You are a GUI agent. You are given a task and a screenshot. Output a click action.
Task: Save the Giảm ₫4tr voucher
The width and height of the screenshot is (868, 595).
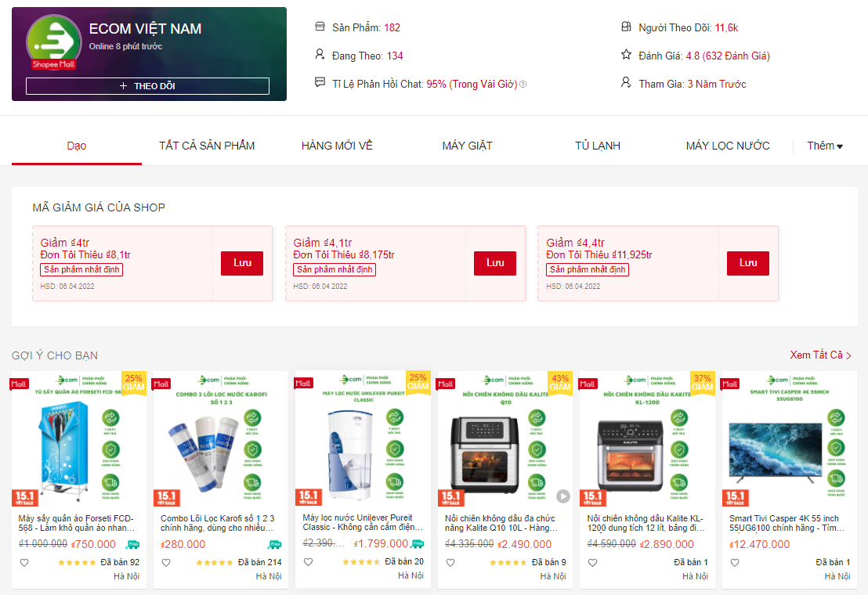(x=242, y=263)
